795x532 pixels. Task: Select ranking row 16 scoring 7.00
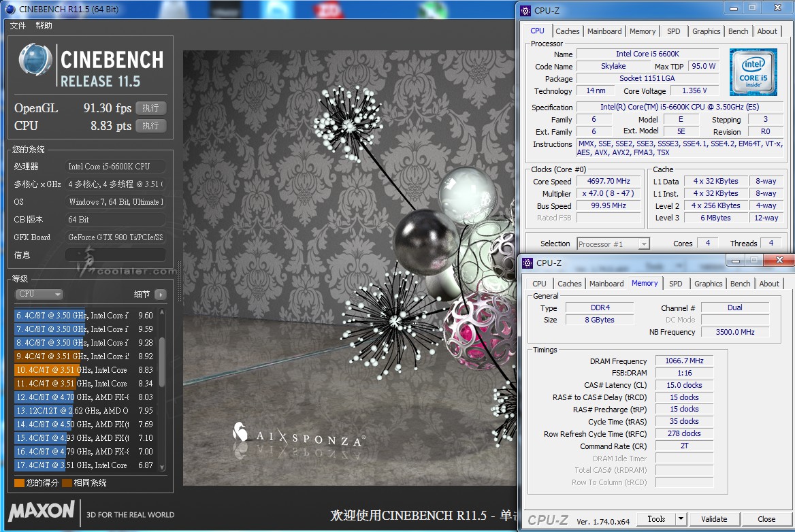(84, 452)
